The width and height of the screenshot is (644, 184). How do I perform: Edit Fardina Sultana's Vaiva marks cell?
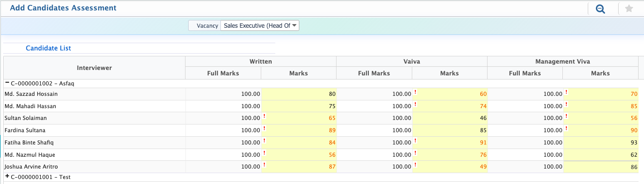(x=449, y=130)
